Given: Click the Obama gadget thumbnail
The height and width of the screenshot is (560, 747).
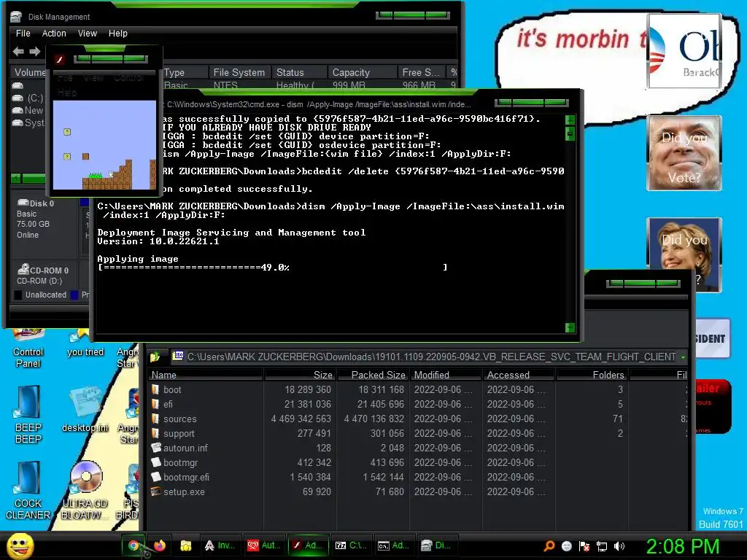Looking at the screenshot, I should pyautogui.click(x=684, y=52).
